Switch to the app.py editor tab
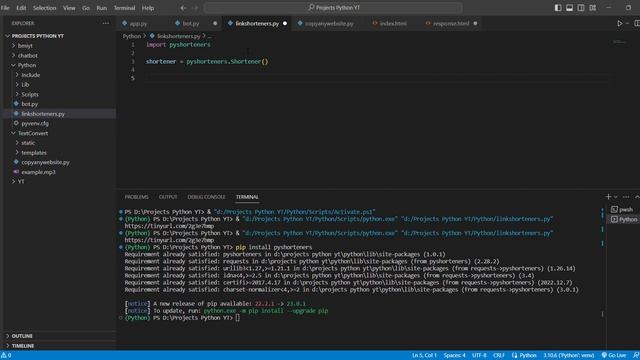Screen dimensions: 640x360 (138, 23)
